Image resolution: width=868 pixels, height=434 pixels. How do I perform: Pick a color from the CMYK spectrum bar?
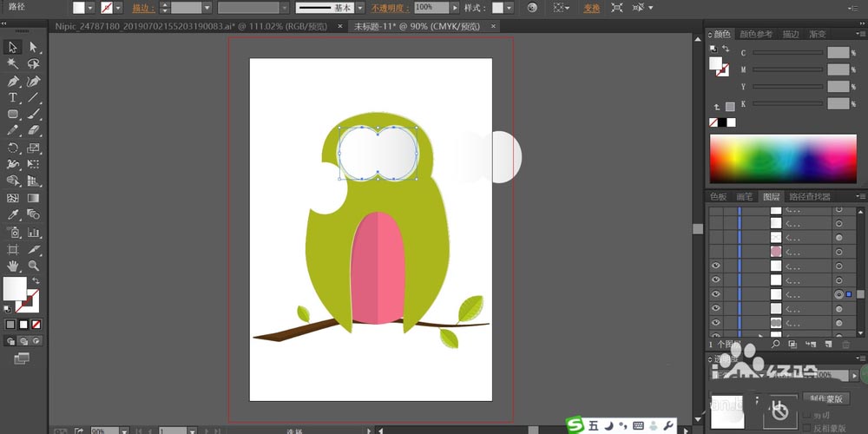pyautogui.click(x=783, y=159)
